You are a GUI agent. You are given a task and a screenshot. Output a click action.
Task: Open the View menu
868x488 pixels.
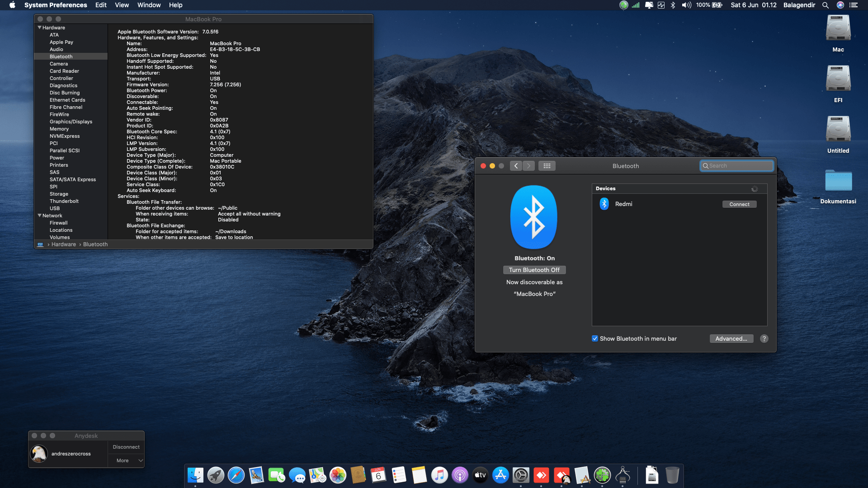click(x=122, y=5)
